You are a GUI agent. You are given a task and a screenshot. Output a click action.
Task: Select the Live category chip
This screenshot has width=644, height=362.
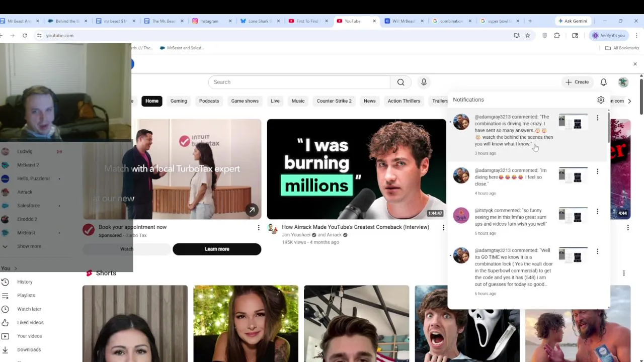[x=275, y=101]
